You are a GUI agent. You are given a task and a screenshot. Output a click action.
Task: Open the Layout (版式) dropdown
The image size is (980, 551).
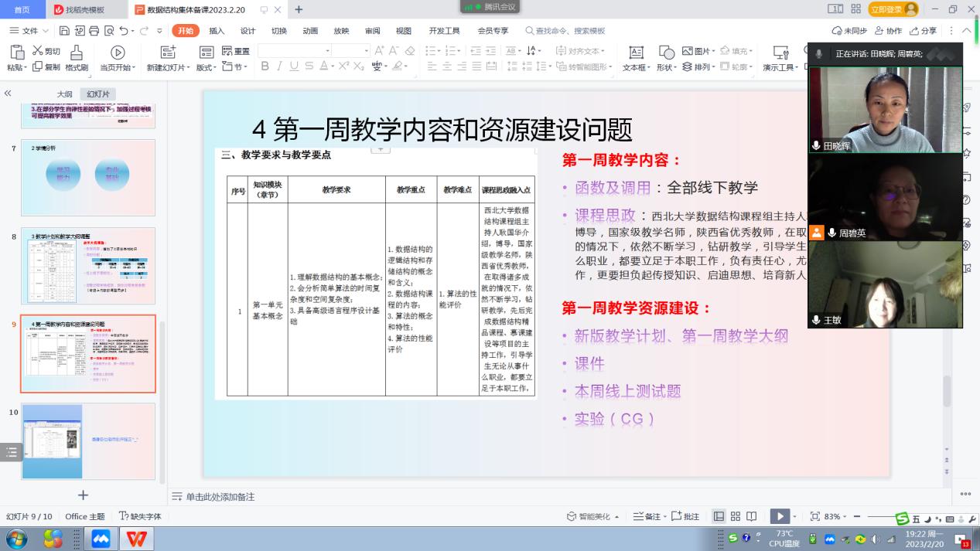[x=206, y=67]
